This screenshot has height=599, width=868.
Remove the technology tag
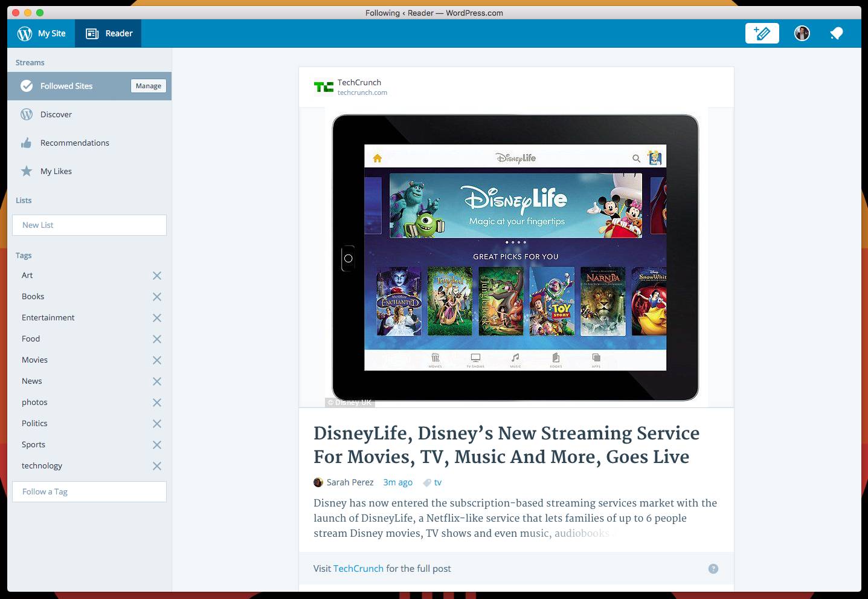(x=157, y=466)
